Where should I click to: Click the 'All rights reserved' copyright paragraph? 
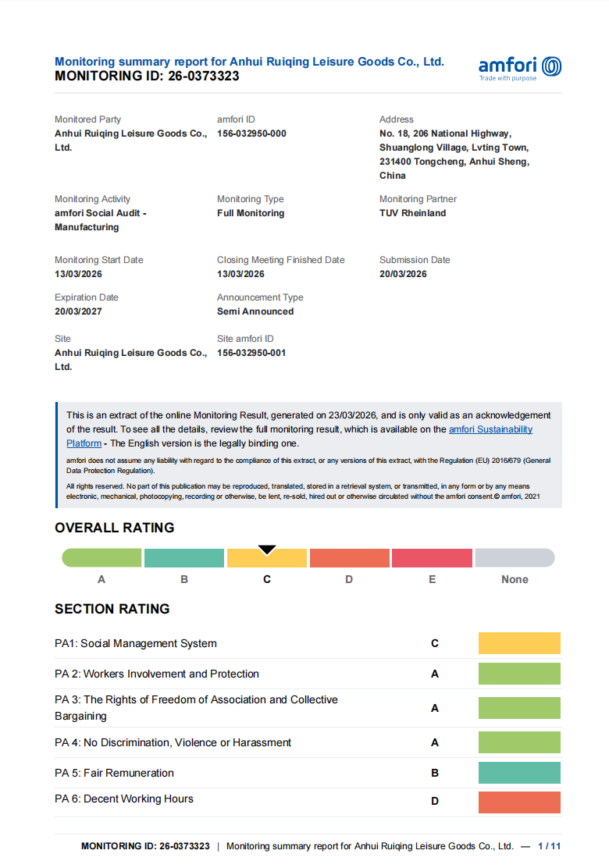point(304,491)
